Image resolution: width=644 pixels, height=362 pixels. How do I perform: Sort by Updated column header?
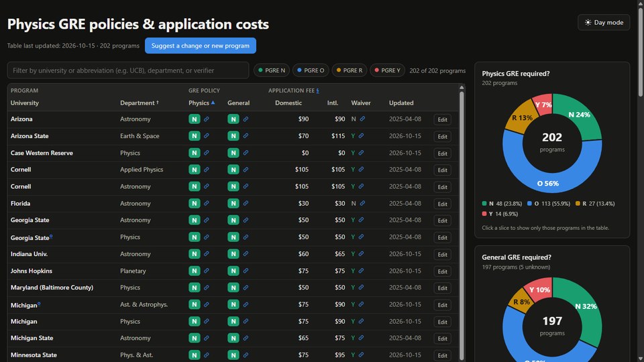tap(401, 103)
